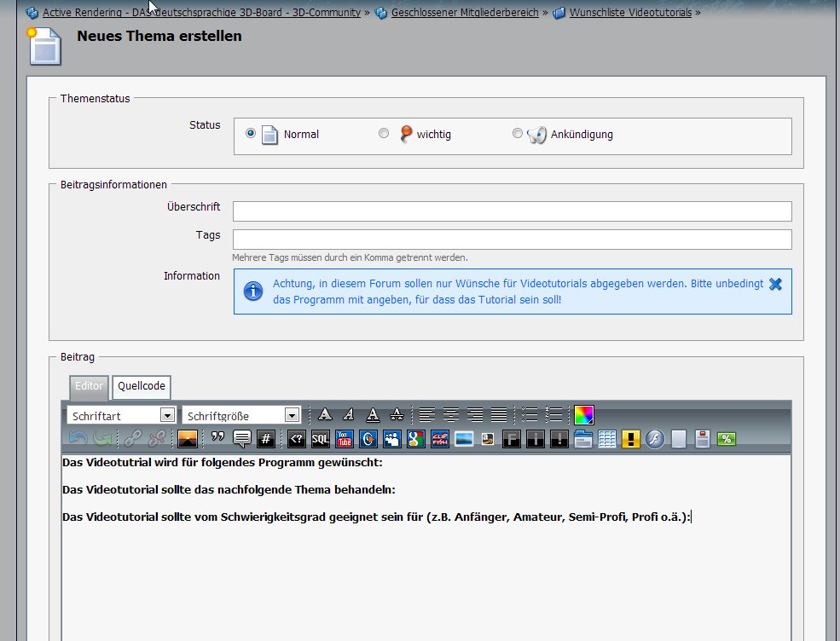Click the black exclamation toolbar icon
This screenshot has width=840, height=641.
click(559, 439)
